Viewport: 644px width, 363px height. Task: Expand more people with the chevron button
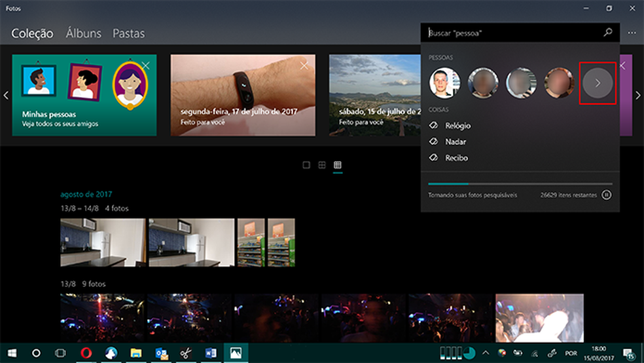pyautogui.click(x=598, y=83)
